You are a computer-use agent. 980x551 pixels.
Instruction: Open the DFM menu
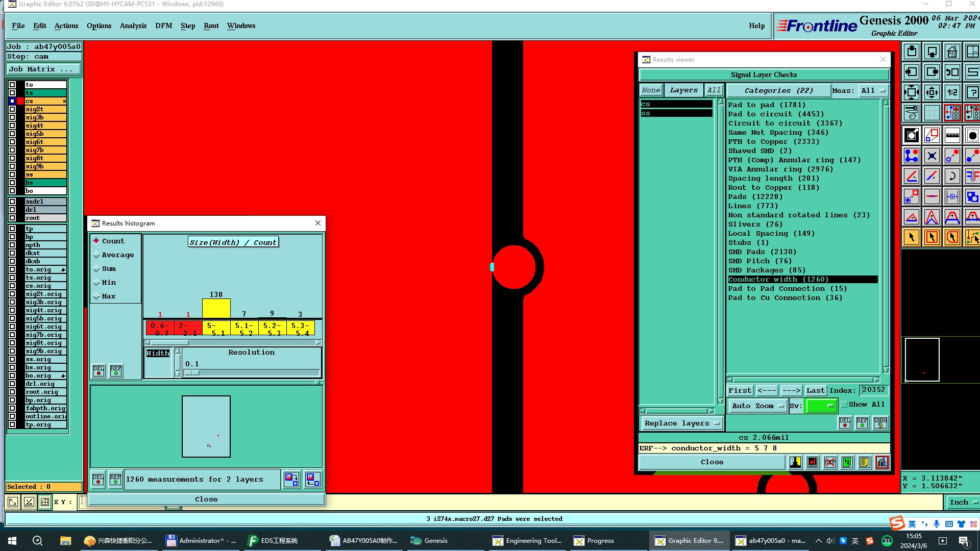tap(163, 26)
